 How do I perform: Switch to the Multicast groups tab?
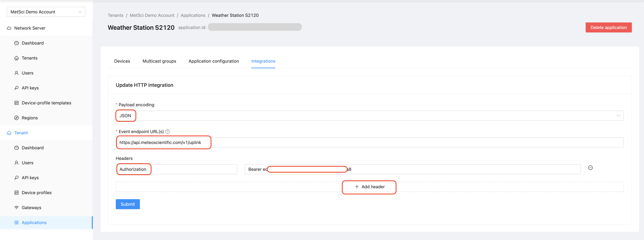tap(159, 61)
